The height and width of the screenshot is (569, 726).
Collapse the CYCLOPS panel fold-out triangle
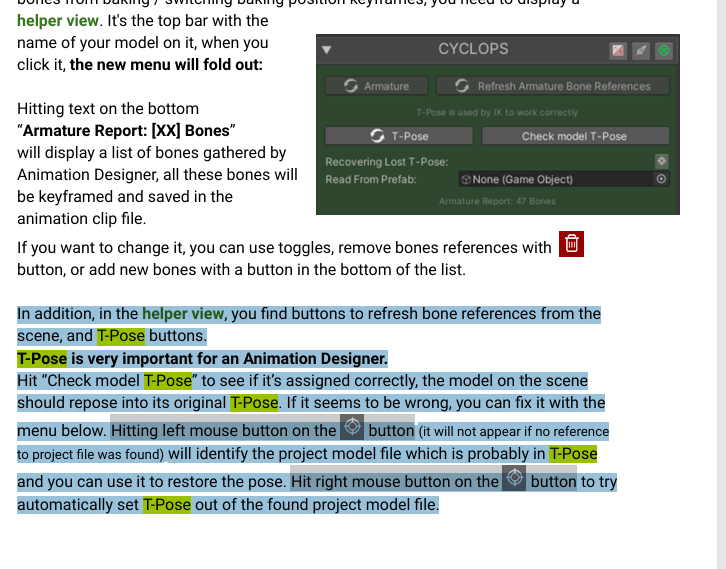click(326, 50)
